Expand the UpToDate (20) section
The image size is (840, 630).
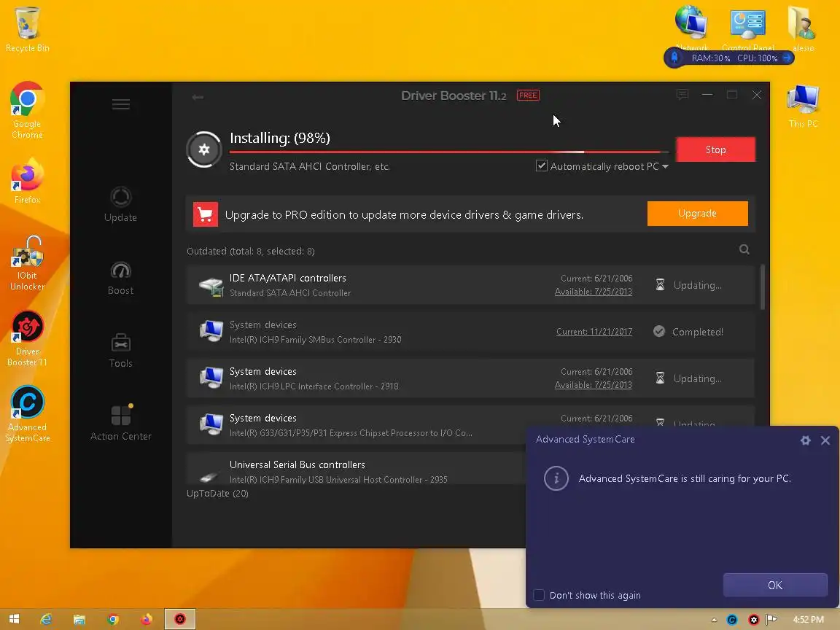point(217,494)
